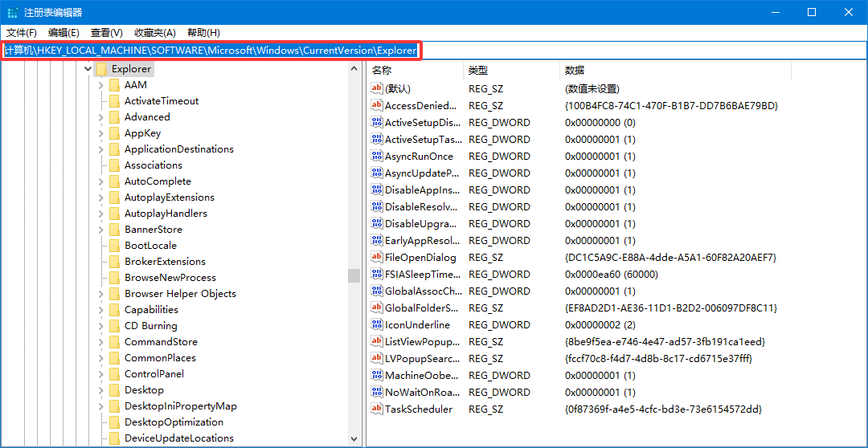Click the folder icon of the Explorer key
This screenshot has height=448, width=868.
(x=100, y=69)
